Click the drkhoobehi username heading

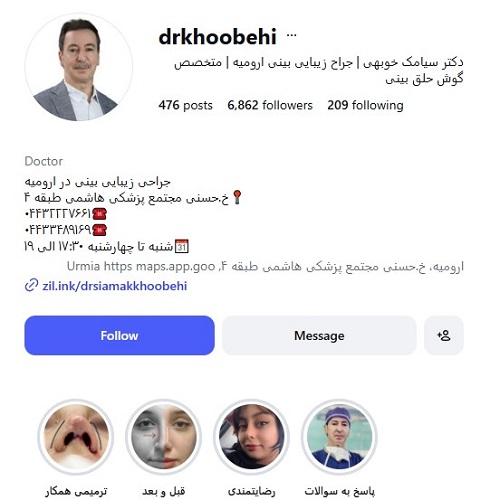click(x=218, y=36)
